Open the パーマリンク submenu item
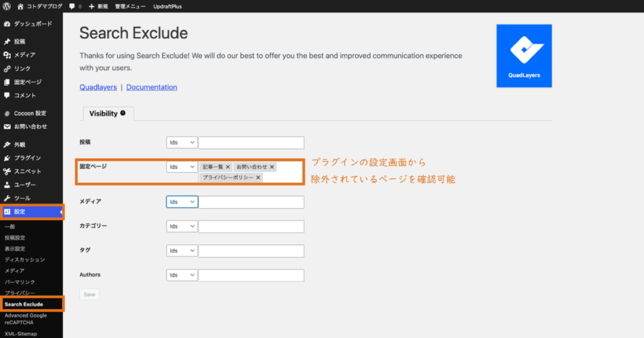Image resolution: width=644 pixels, height=338 pixels. click(19, 282)
